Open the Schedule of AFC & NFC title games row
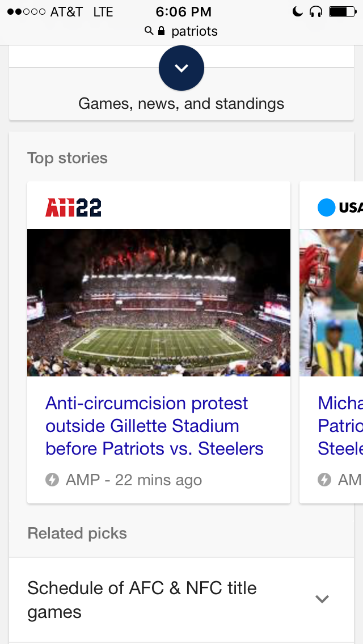Image resolution: width=363 pixels, height=644 pixels. click(142, 600)
